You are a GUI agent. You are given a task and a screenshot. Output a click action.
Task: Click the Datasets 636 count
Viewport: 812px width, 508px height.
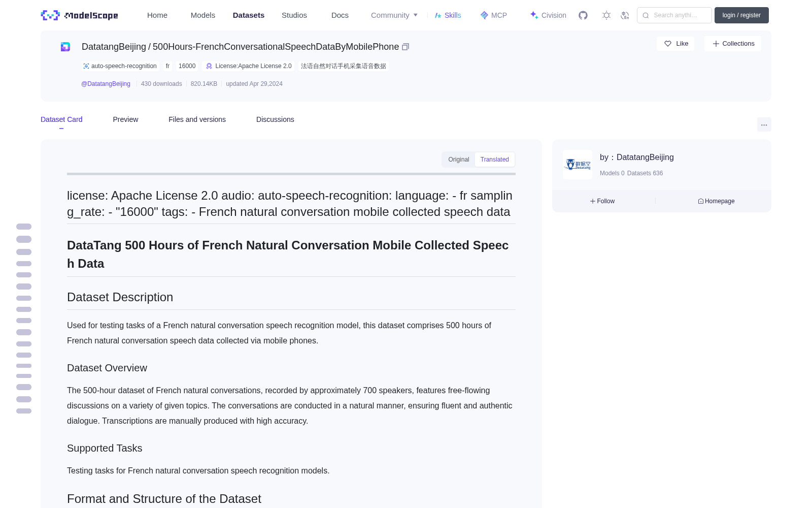pos(645,173)
